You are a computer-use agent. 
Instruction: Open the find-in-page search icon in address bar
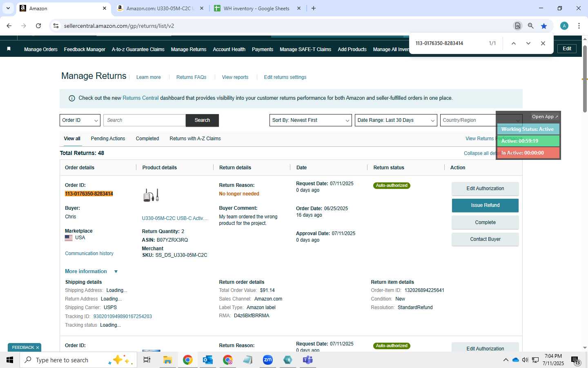[517, 26]
